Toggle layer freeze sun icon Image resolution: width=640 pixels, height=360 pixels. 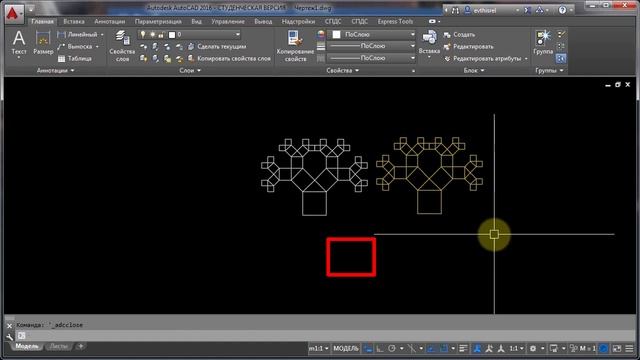click(x=152, y=35)
